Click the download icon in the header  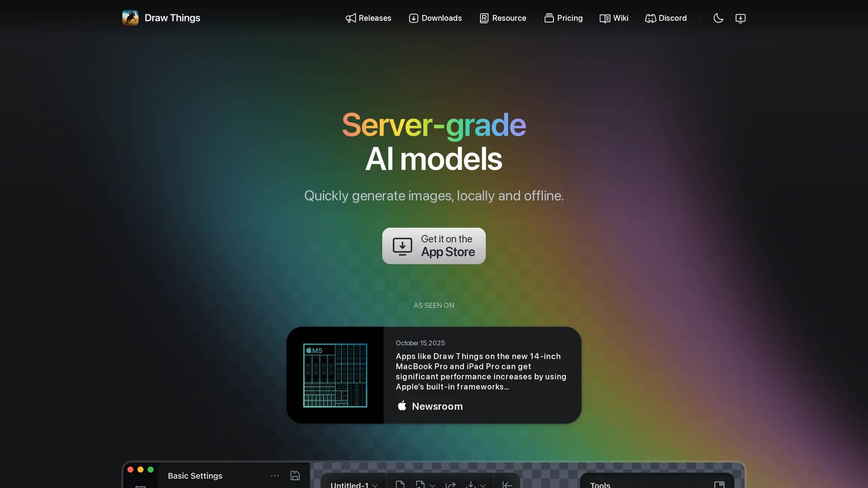(x=741, y=18)
